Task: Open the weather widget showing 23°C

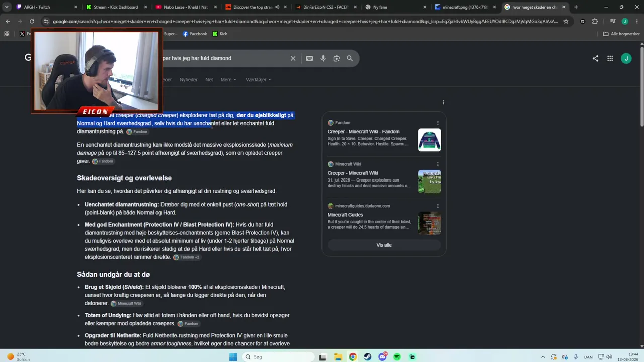Action: pos(19,357)
